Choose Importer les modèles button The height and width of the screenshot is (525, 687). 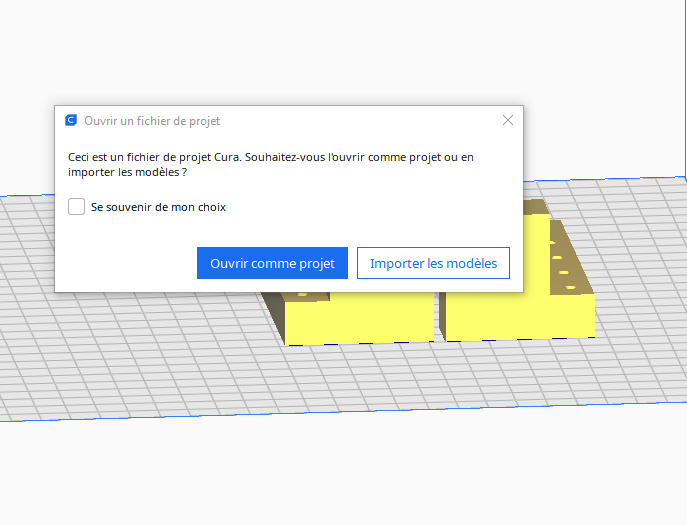click(433, 263)
